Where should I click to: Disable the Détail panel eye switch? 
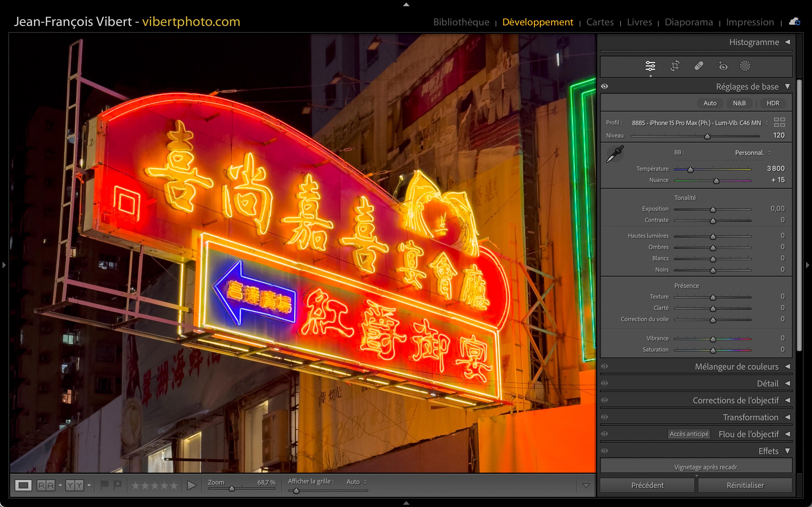coord(605,383)
